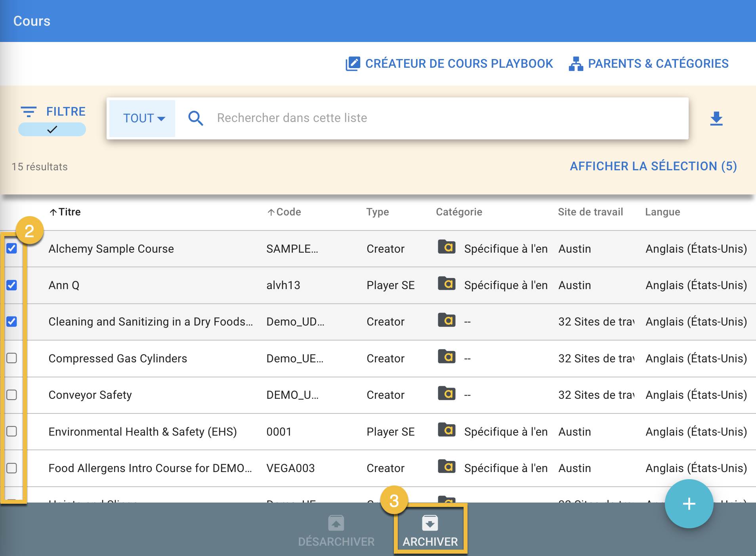The height and width of the screenshot is (556, 756).
Task: Check Environmental Health & Safety (EHS) checkbox
Action: [12, 431]
